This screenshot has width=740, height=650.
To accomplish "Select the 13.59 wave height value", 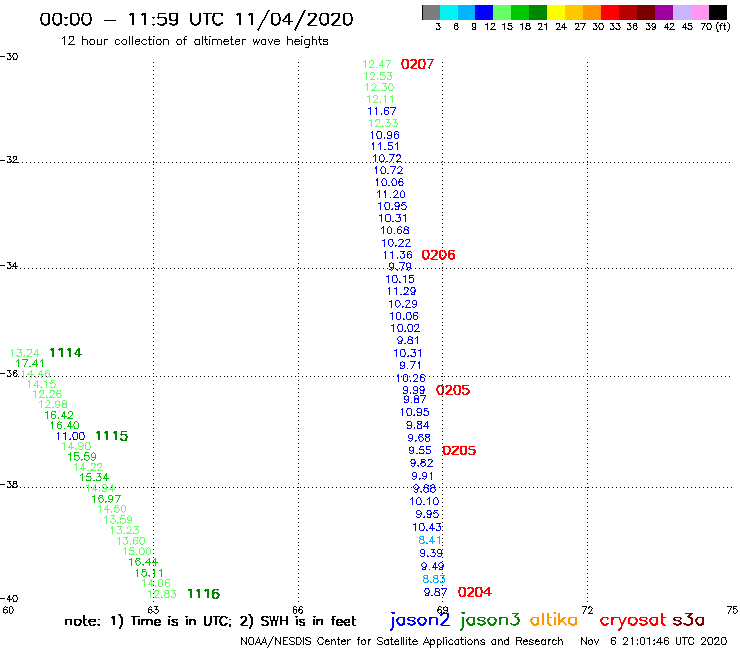I will click(x=118, y=520).
